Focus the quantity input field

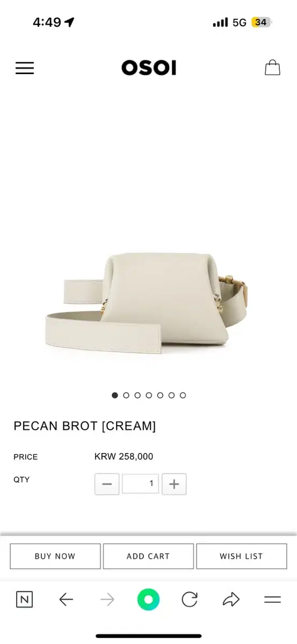pyautogui.click(x=140, y=484)
